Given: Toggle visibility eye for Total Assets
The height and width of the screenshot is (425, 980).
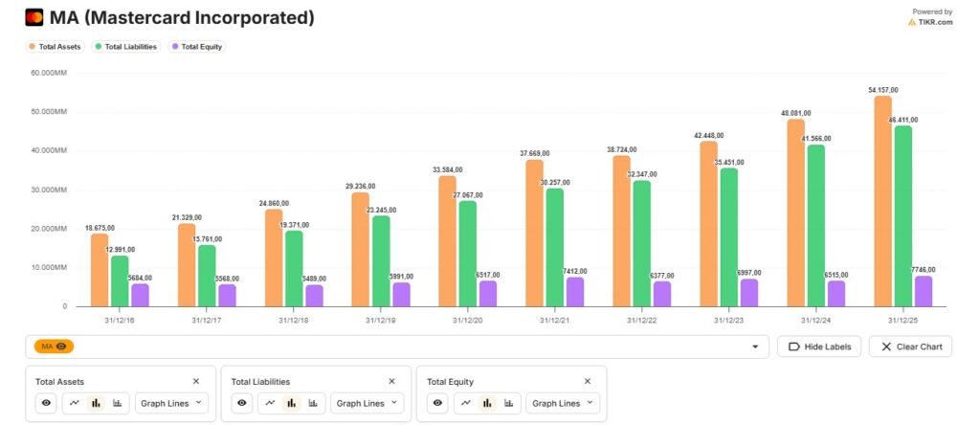Looking at the screenshot, I should (x=46, y=403).
